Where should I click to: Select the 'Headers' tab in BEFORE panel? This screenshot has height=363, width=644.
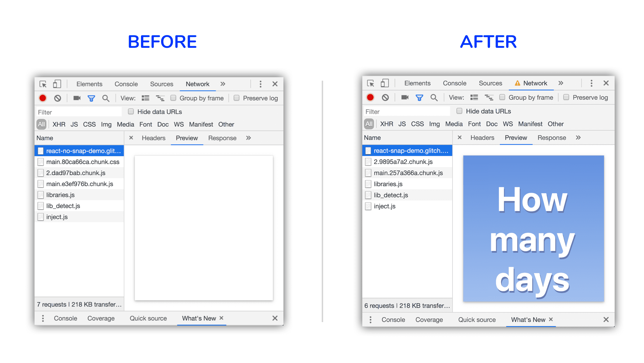pos(153,138)
